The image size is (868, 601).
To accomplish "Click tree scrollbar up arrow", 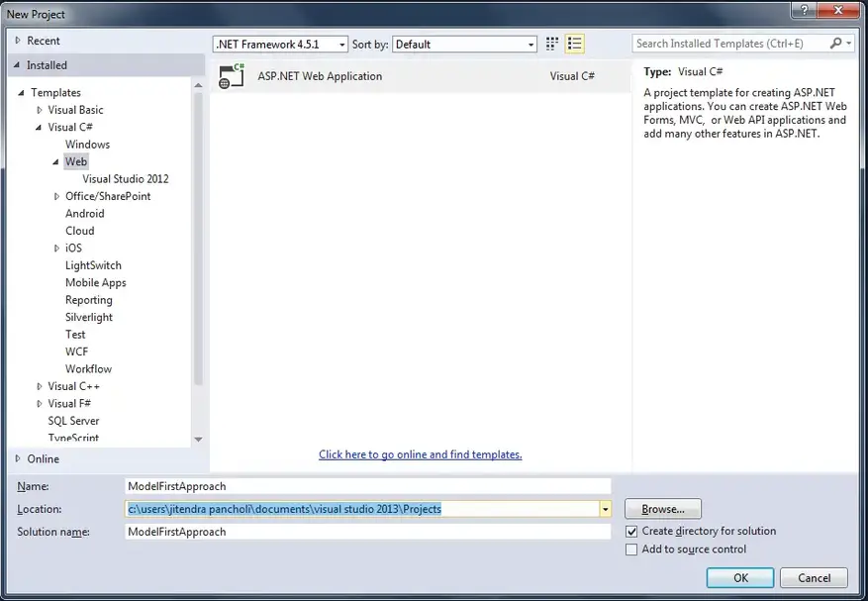I will pos(198,85).
